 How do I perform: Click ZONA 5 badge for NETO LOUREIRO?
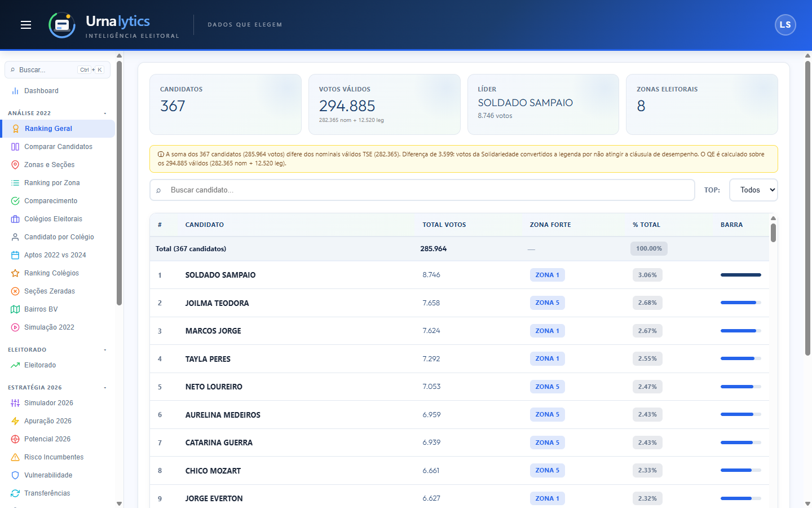tap(547, 387)
